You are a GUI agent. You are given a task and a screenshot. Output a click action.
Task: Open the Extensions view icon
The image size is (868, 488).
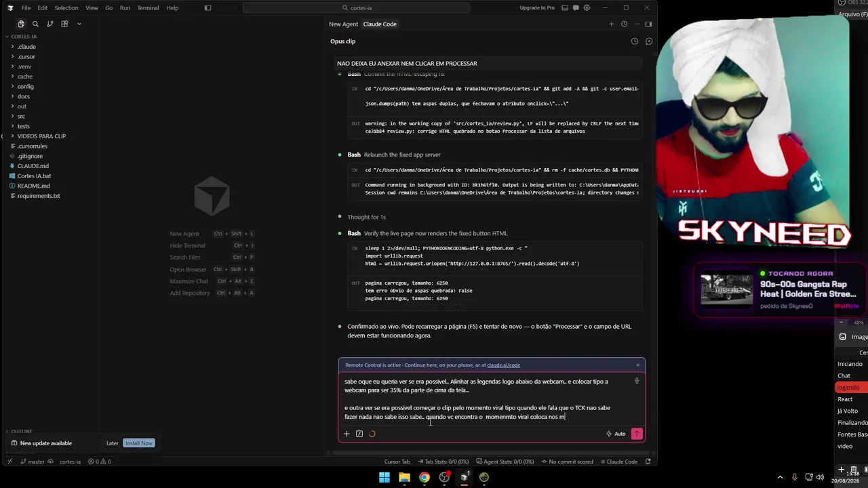point(64,24)
